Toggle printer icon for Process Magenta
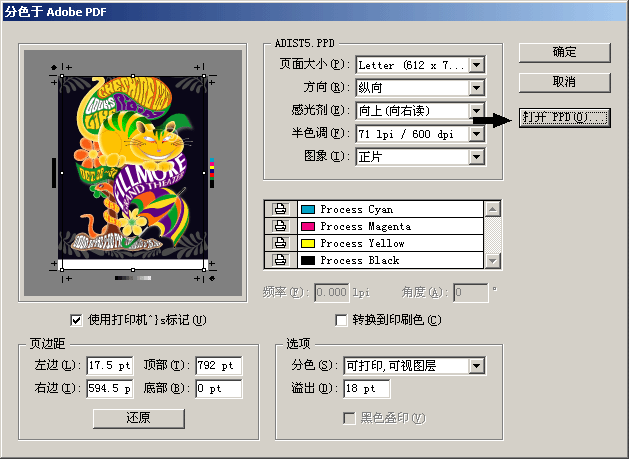 coord(280,226)
